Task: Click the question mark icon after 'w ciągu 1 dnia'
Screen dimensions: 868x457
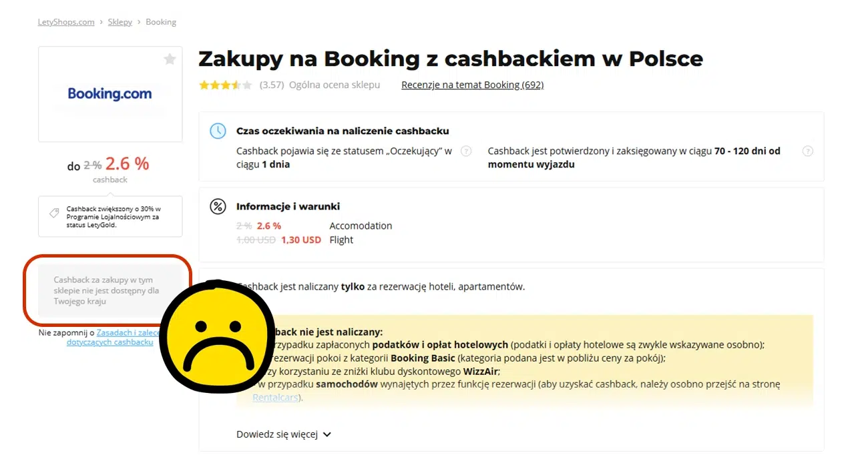Action: [465, 151]
